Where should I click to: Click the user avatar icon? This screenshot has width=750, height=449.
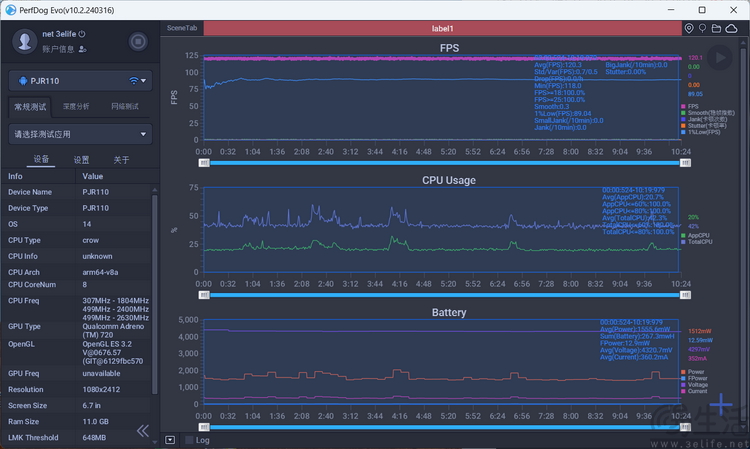[25, 41]
